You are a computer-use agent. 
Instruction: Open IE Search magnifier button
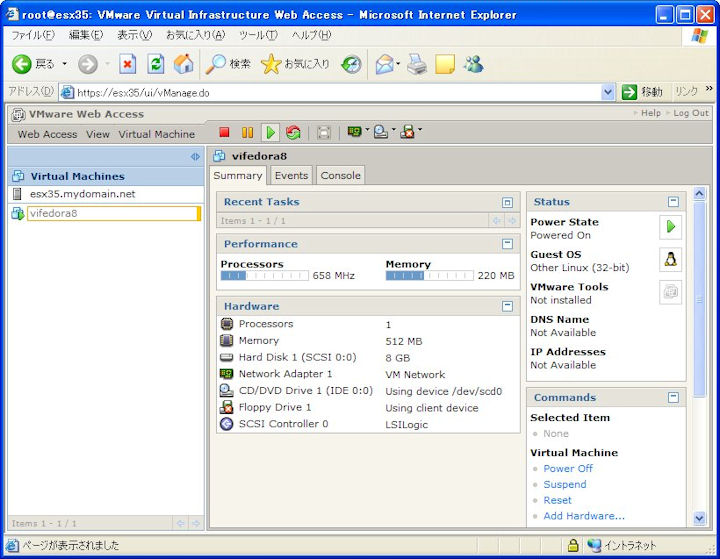tap(228, 64)
